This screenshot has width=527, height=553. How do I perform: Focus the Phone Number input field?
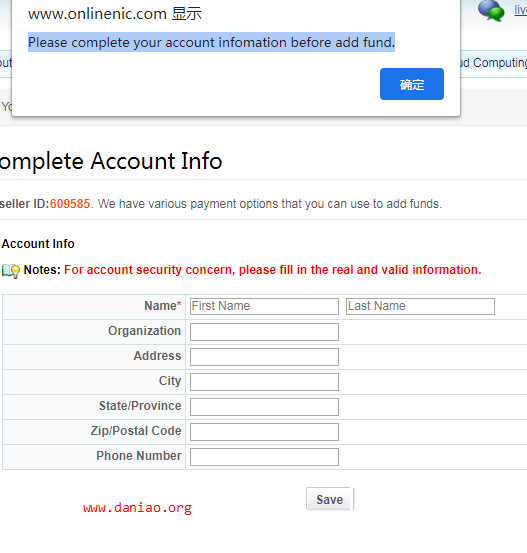pos(264,457)
